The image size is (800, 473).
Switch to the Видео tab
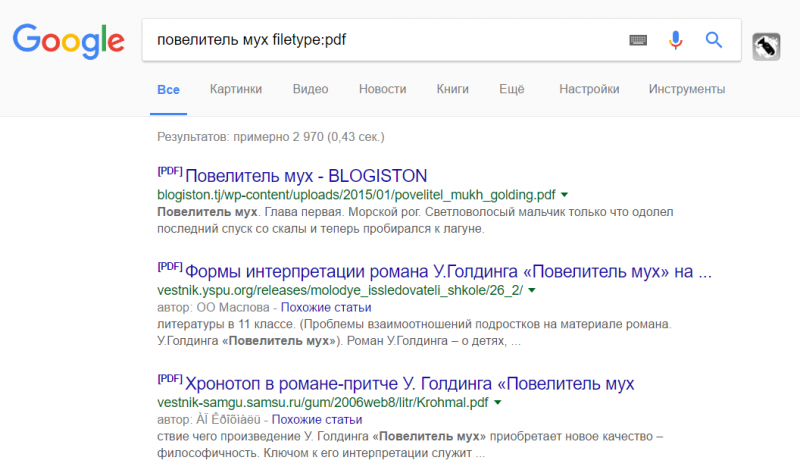(x=310, y=89)
